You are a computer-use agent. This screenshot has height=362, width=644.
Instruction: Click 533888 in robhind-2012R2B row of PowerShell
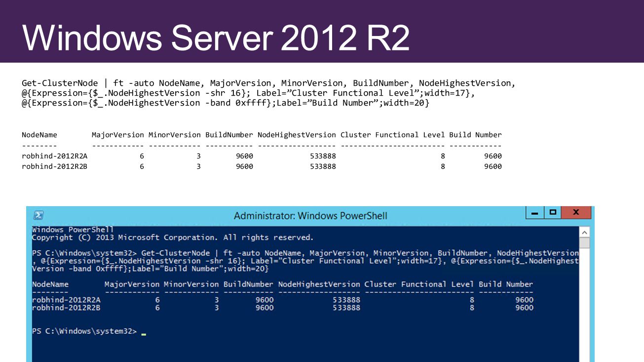[x=346, y=308]
